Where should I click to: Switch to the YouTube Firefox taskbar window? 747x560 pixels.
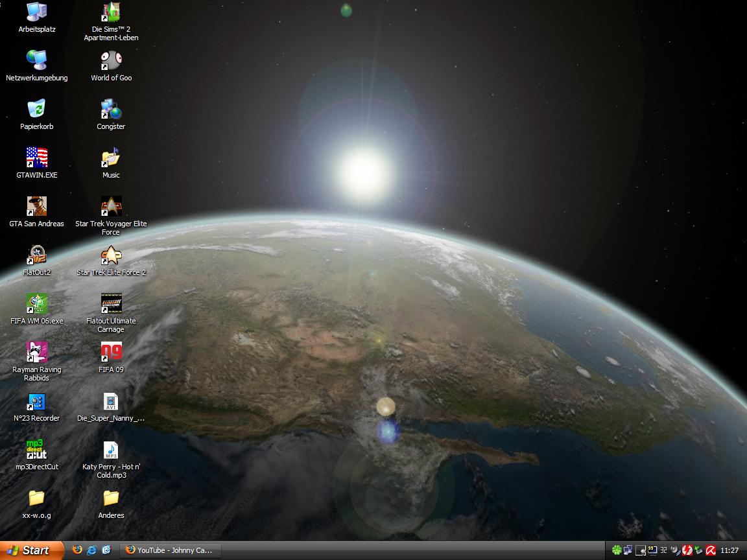(x=171, y=550)
